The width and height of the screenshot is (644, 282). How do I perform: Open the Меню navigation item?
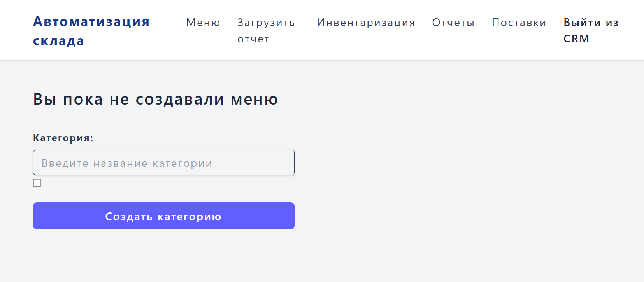(203, 23)
